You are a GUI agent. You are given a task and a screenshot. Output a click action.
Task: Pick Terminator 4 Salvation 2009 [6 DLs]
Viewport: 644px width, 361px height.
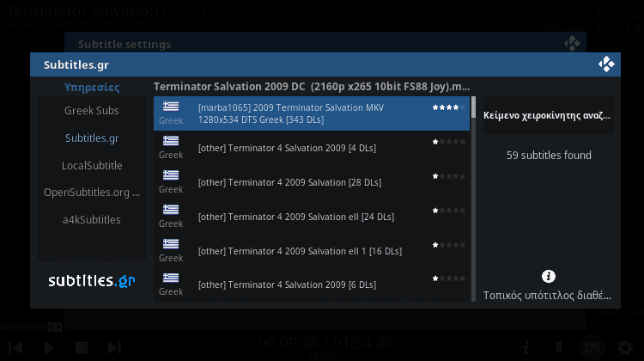tap(312, 285)
